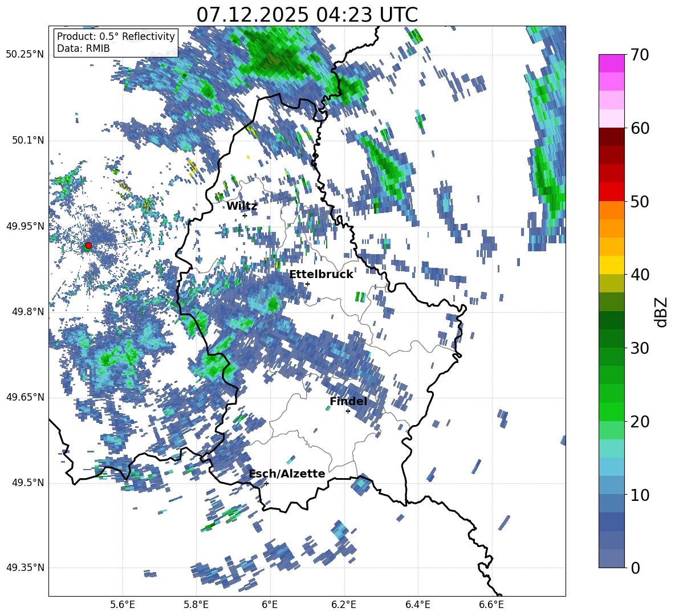
Task: Click the dBZ colorbar label
Action: point(662,312)
